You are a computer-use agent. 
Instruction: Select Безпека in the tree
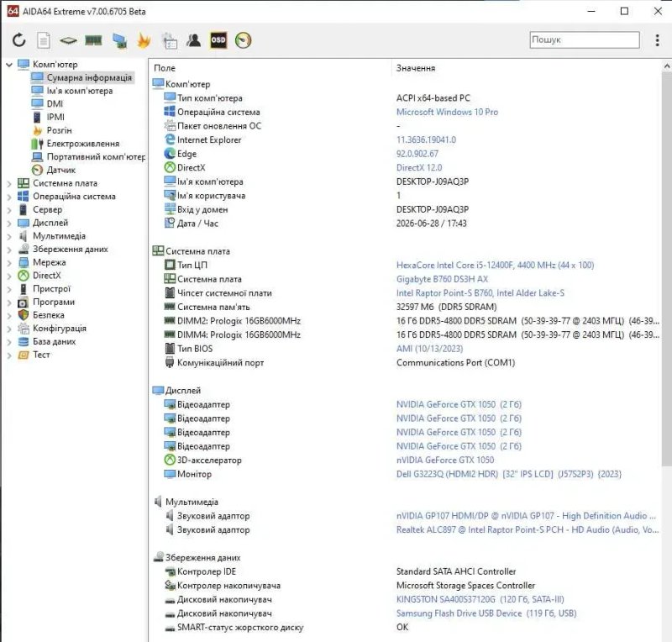[49, 315]
